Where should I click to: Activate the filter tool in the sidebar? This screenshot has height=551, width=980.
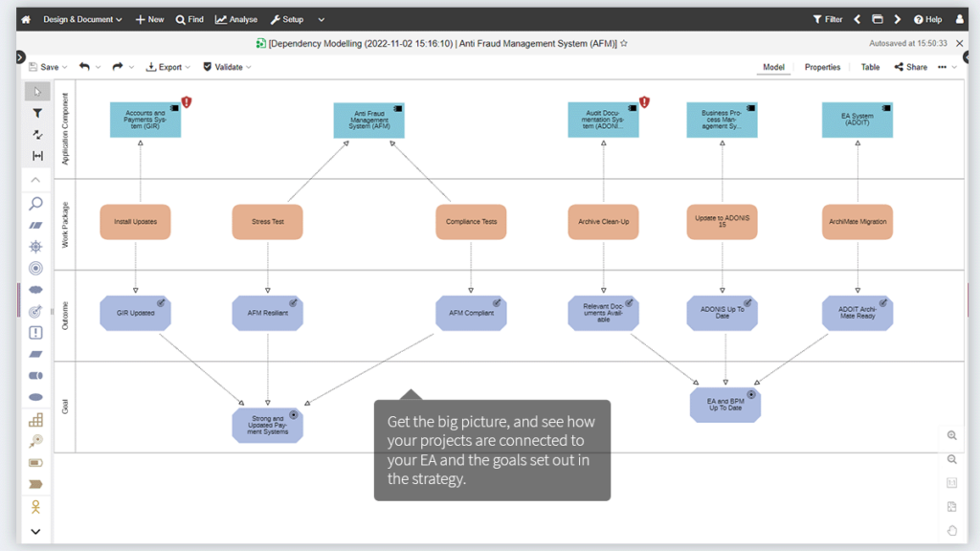(x=36, y=113)
